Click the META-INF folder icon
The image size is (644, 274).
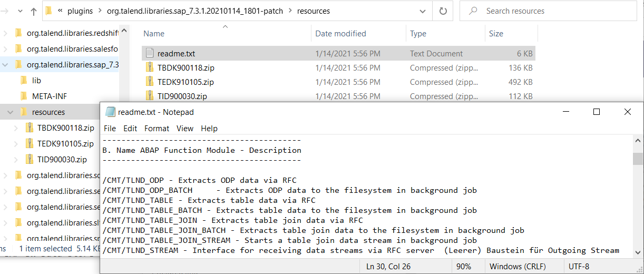[x=24, y=96]
